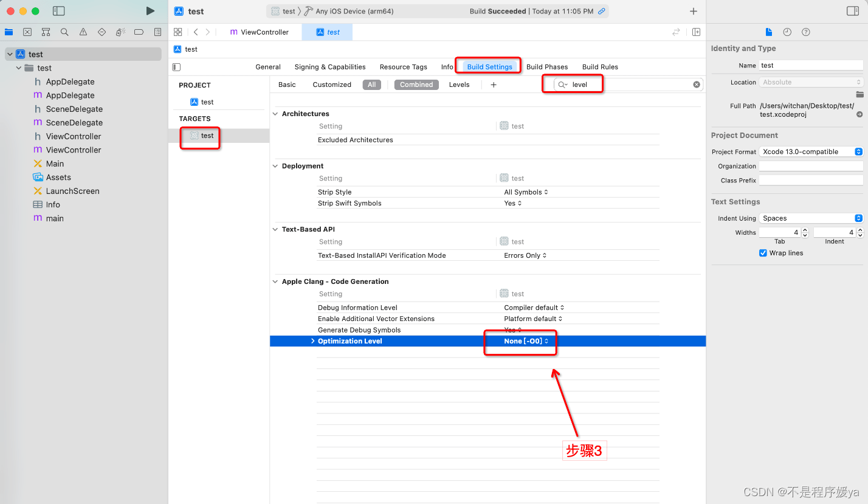Go back in editor history
The image size is (868, 504).
pos(196,32)
